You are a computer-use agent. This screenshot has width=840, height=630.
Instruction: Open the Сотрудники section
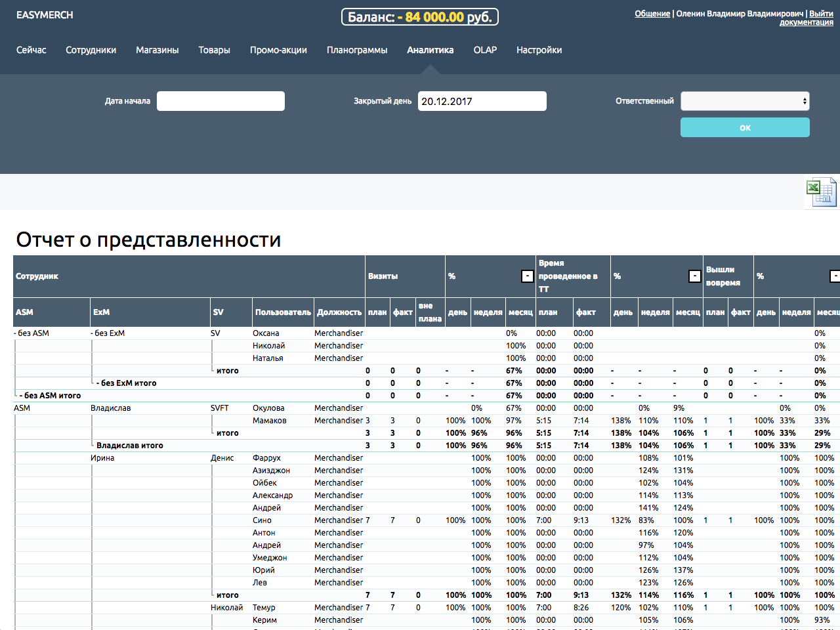[91, 50]
